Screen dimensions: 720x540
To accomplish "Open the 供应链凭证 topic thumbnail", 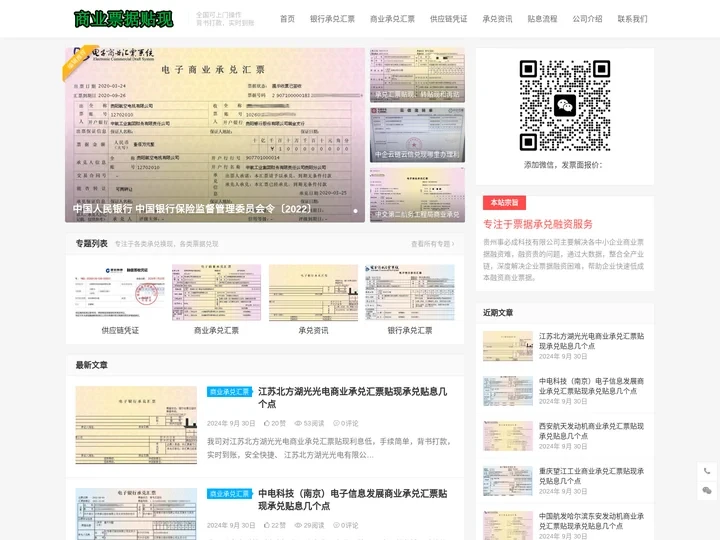I will click(120, 292).
